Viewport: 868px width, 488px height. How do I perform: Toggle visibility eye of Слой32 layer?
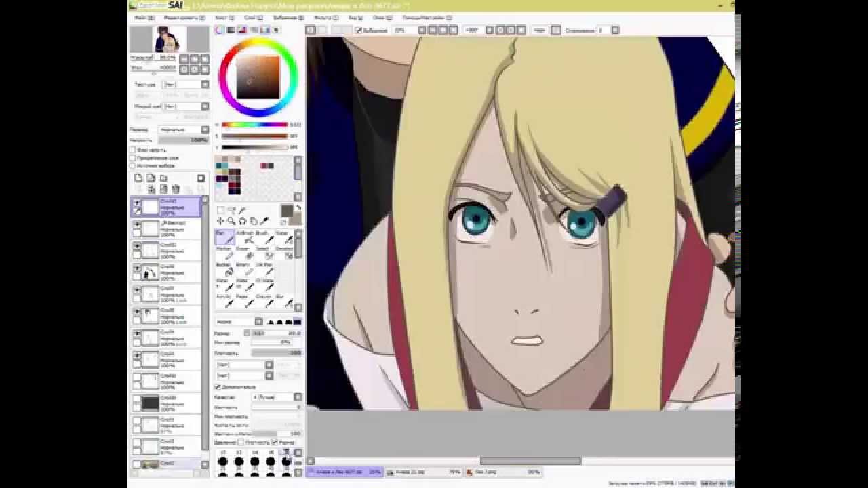[x=137, y=246]
